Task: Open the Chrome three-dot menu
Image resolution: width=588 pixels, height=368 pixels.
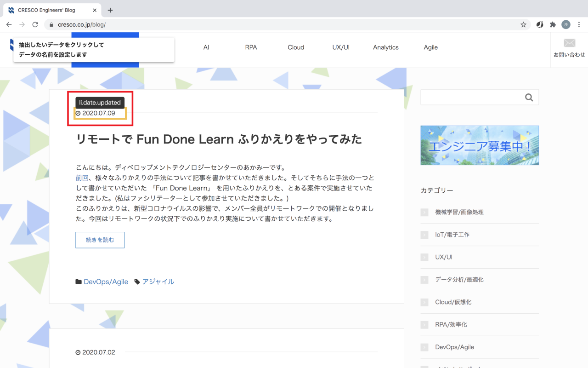Action: [x=579, y=25]
